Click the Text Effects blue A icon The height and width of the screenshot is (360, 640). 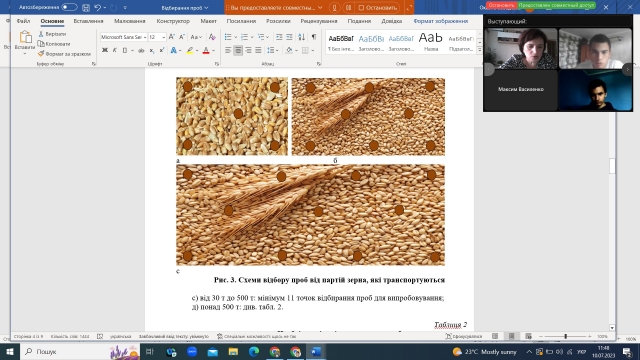[x=173, y=50]
